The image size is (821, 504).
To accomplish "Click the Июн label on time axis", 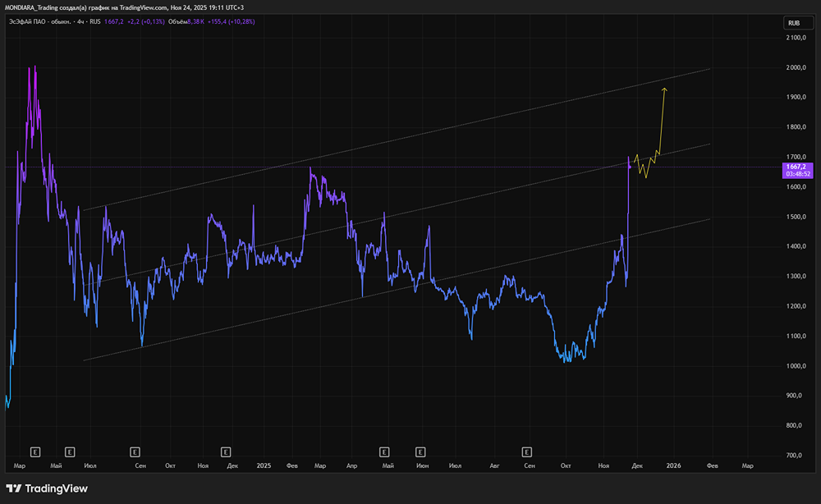I will [x=422, y=465].
